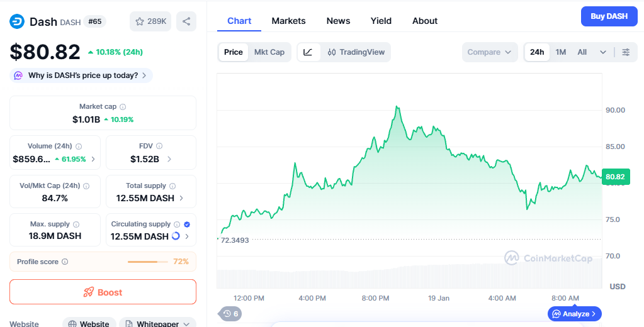Click the 72.3493 opening price label

[235, 240]
